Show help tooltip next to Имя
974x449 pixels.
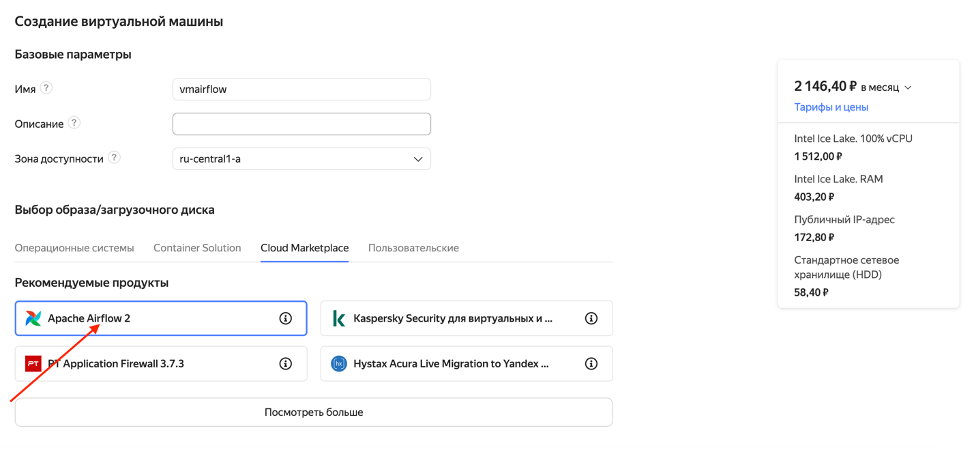pyautogui.click(x=46, y=88)
